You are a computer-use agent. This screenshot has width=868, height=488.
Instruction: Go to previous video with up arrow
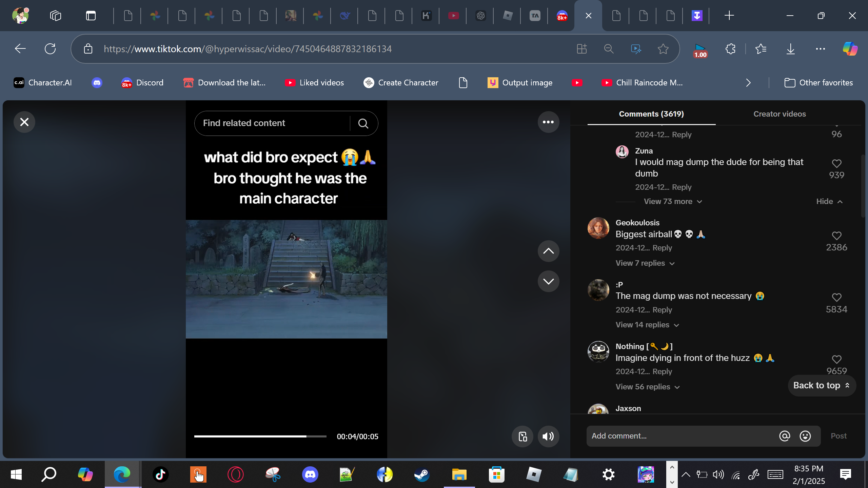pos(548,251)
